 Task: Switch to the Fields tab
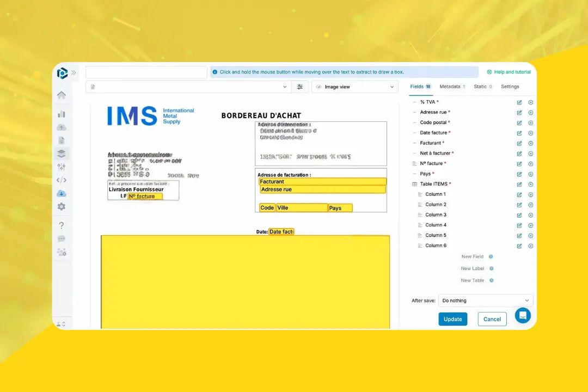420,87
